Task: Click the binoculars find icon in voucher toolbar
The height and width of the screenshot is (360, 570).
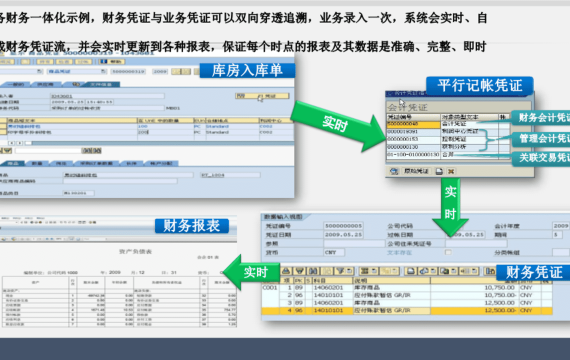Action: 313,271
